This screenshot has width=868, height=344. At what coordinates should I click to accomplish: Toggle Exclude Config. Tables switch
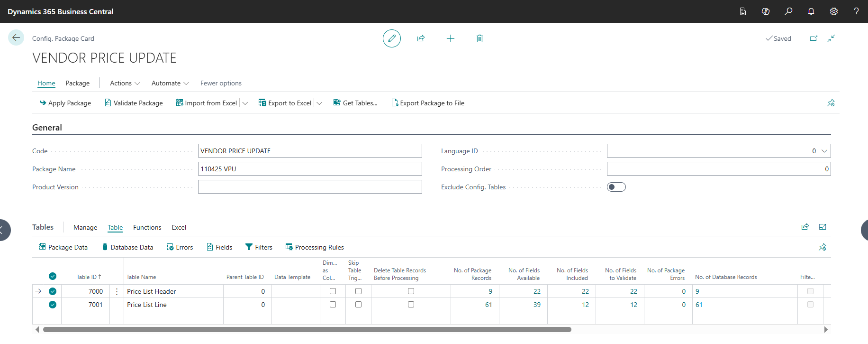coord(616,187)
